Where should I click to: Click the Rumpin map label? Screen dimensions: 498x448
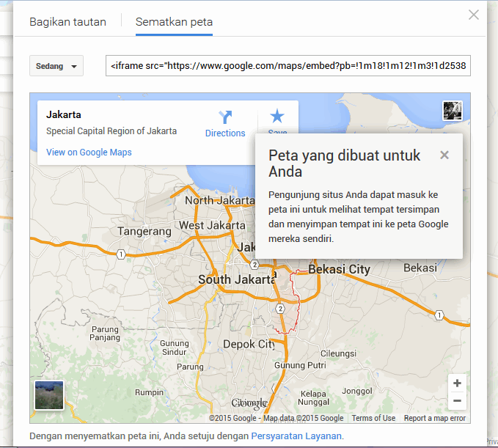point(149,392)
